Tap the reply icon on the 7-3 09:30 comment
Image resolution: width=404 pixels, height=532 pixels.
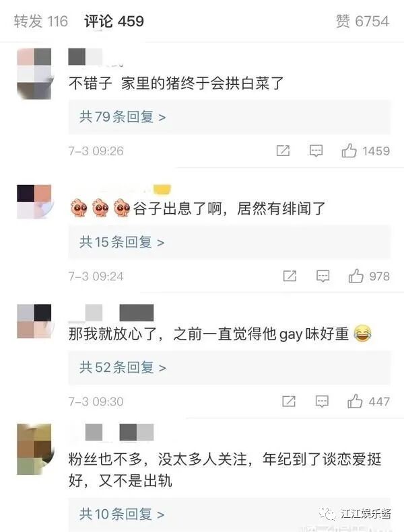pos(322,402)
